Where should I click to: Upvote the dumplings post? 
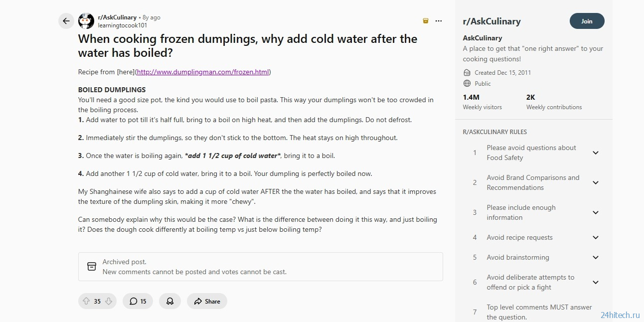(x=86, y=301)
